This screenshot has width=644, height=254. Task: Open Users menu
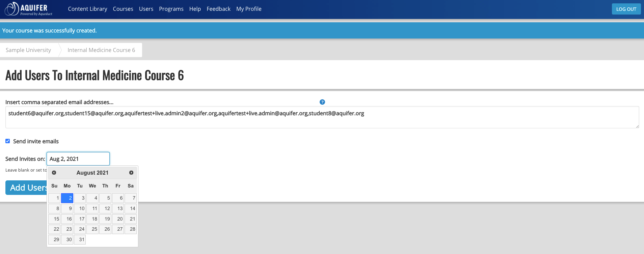[x=146, y=9]
